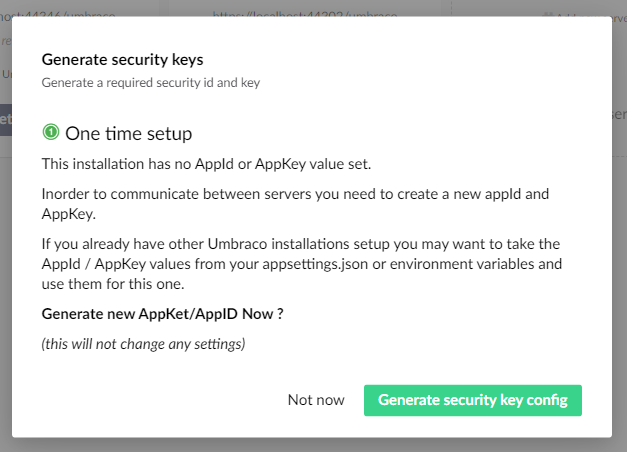This screenshot has width=627, height=452.
Task: Click the obscured localhost:44392 umbraco URL behind dialog
Action: tap(305, 14)
